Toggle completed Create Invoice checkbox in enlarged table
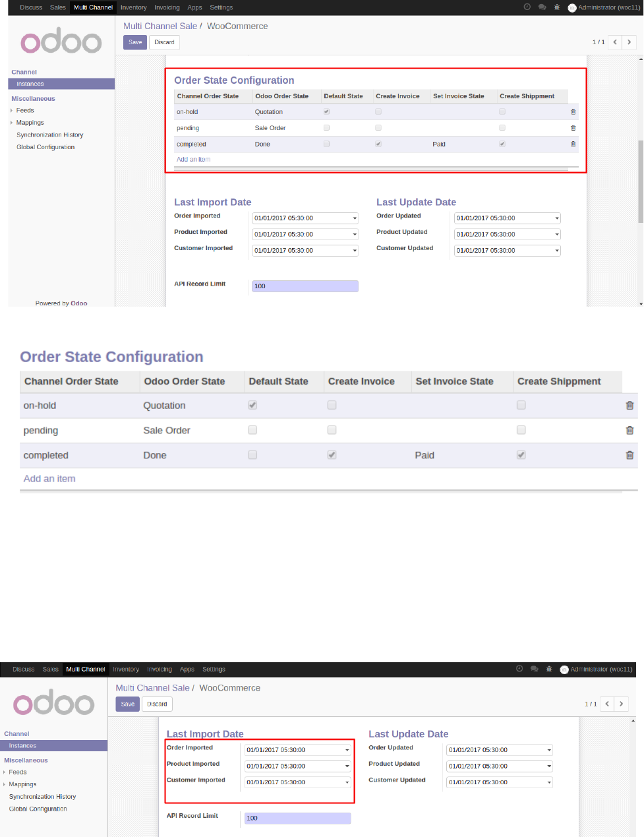 click(x=332, y=455)
